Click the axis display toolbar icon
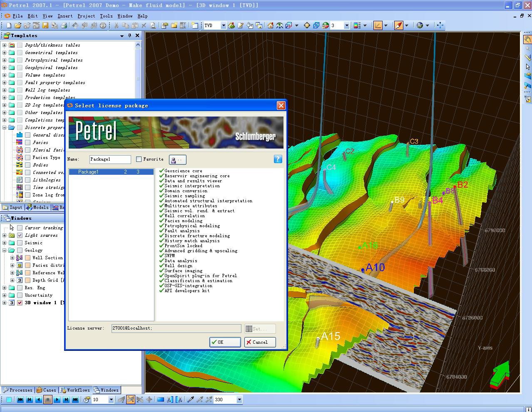Screen dimensions: 532x412 [378, 25]
